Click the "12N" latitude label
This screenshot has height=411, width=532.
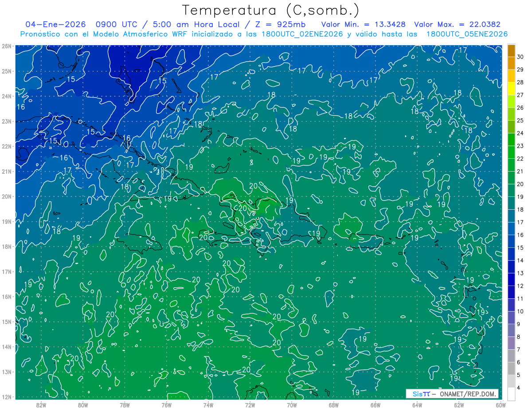(x=6, y=397)
